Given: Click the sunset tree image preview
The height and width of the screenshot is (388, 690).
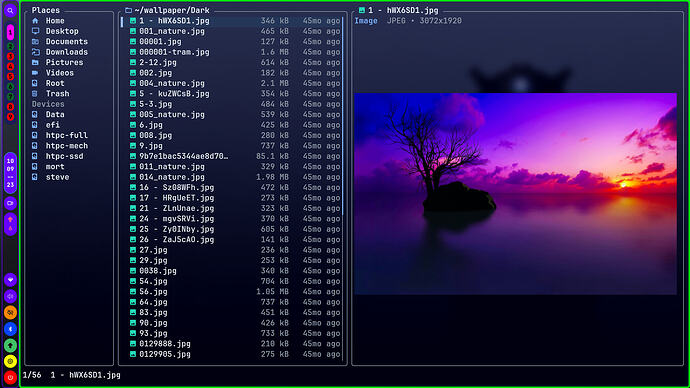Looking at the screenshot, I should point(516,194).
